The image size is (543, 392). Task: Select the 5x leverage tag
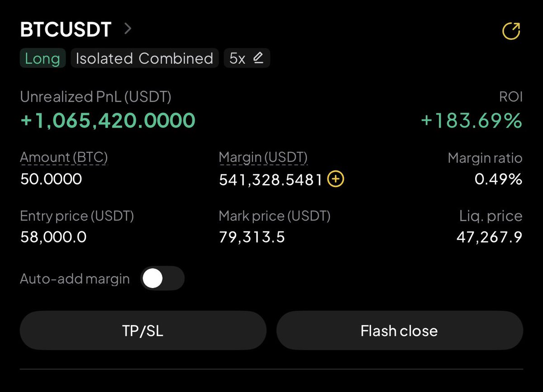(247, 58)
